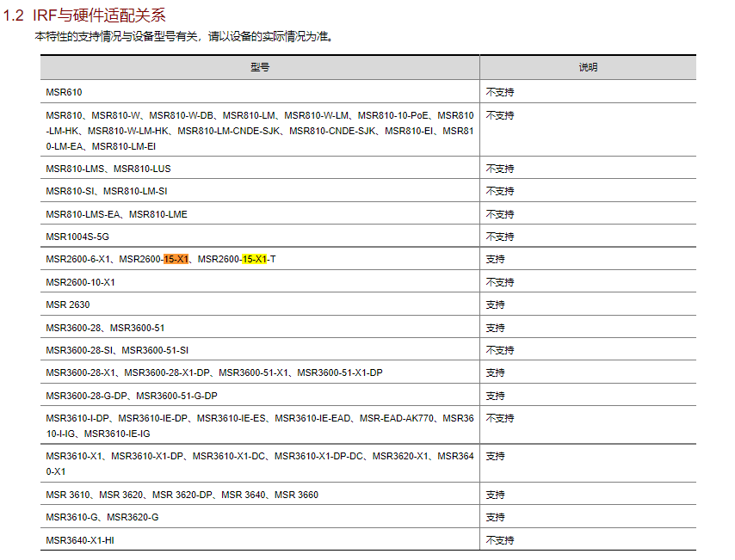Select the cell starting with MSR810、MSR810-W
Viewport: 735px width, 560px height.
260,131
